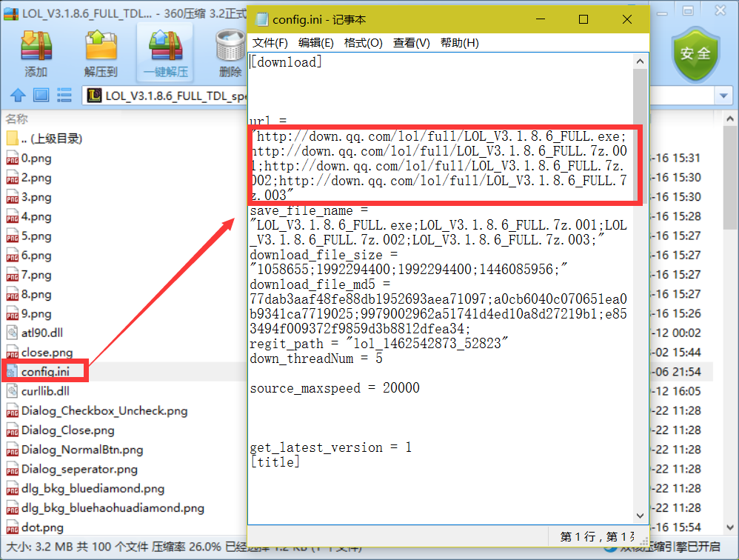The height and width of the screenshot is (560, 739).
Task: Select the 7.png file icon
Action: click(x=13, y=276)
